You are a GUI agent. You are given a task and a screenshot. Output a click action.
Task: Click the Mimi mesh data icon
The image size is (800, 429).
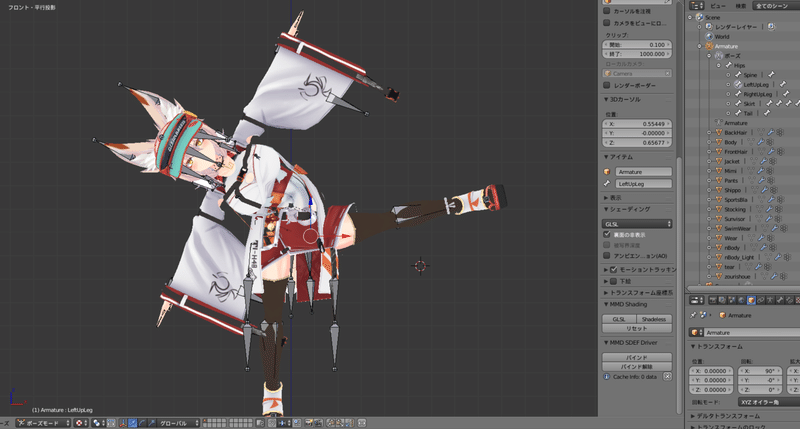click(x=750, y=171)
